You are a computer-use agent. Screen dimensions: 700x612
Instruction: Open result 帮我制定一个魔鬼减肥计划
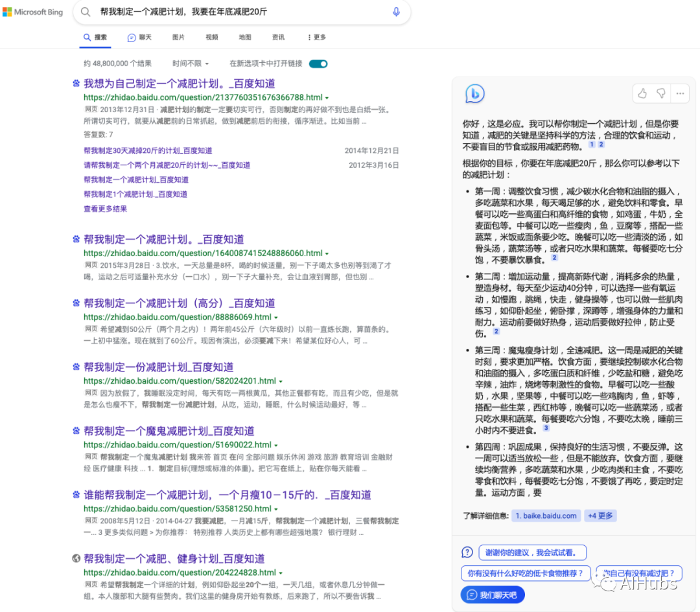[x=169, y=430]
